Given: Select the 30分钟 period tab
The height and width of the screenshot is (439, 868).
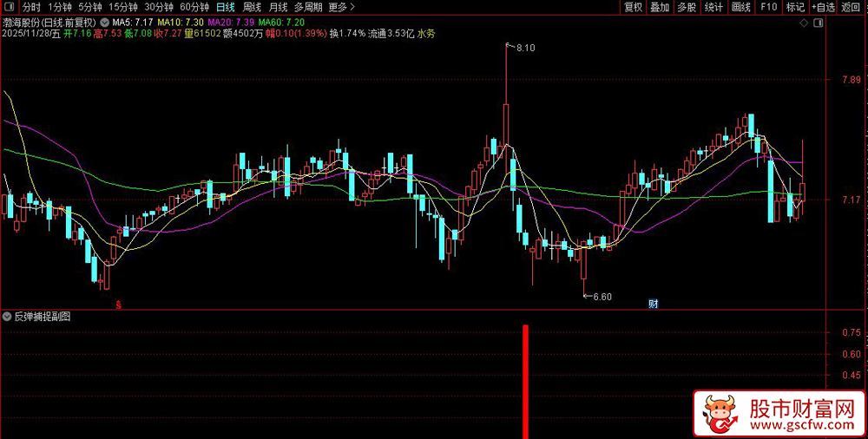Looking at the screenshot, I should 160,7.
